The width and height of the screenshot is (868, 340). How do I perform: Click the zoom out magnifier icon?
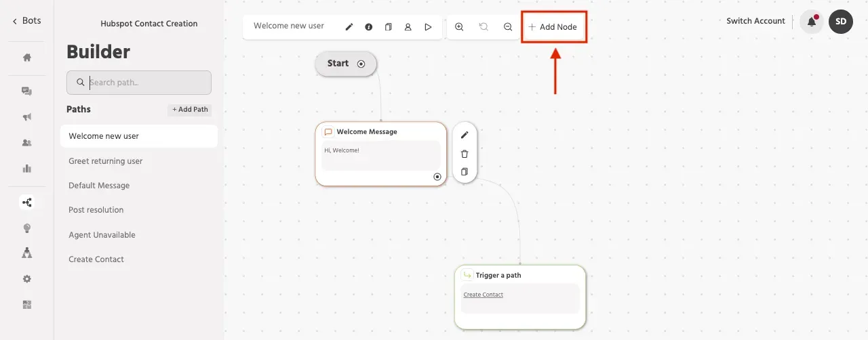pyautogui.click(x=508, y=27)
